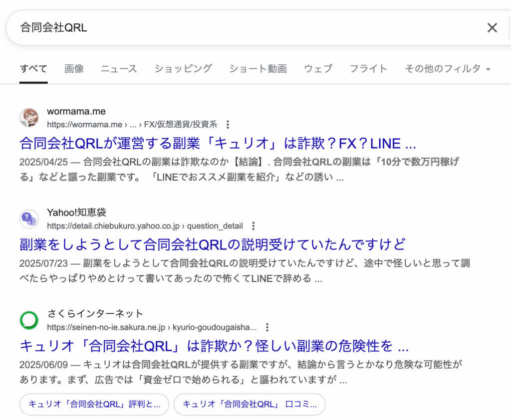Select the すべて tab
511x420 pixels.
click(x=33, y=69)
